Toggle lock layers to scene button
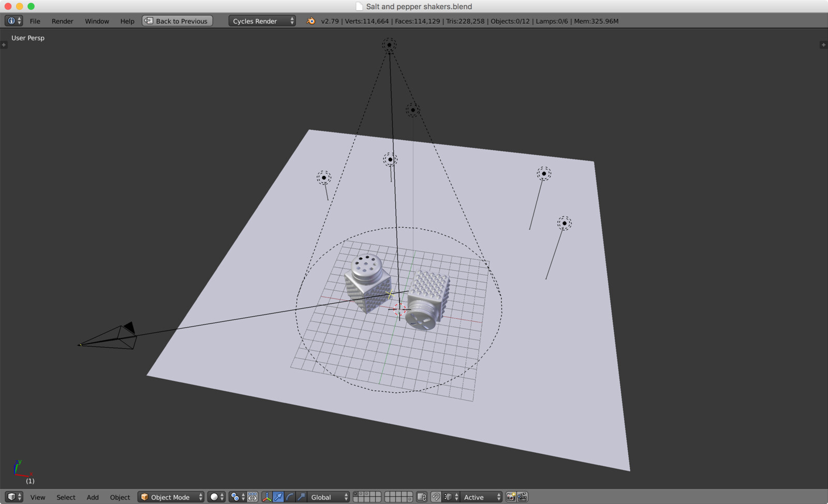This screenshot has height=504, width=828. pos(422,497)
